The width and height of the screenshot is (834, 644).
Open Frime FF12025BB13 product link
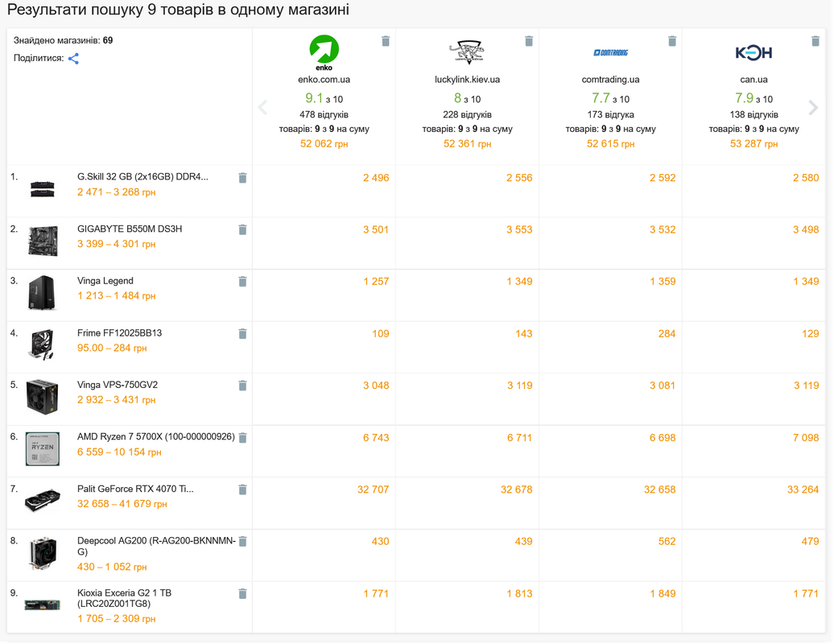point(119,333)
